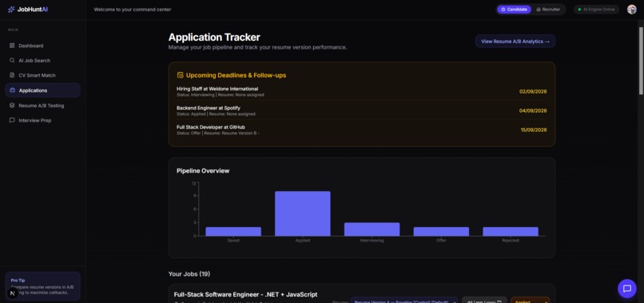Click the green AI Engine Online status dot
This screenshot has height=303, width=644.
579,10
